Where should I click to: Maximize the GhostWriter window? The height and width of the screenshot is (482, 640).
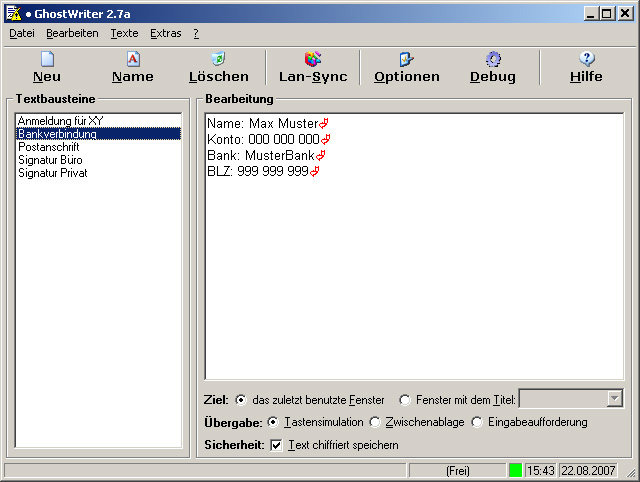(607, 14)
